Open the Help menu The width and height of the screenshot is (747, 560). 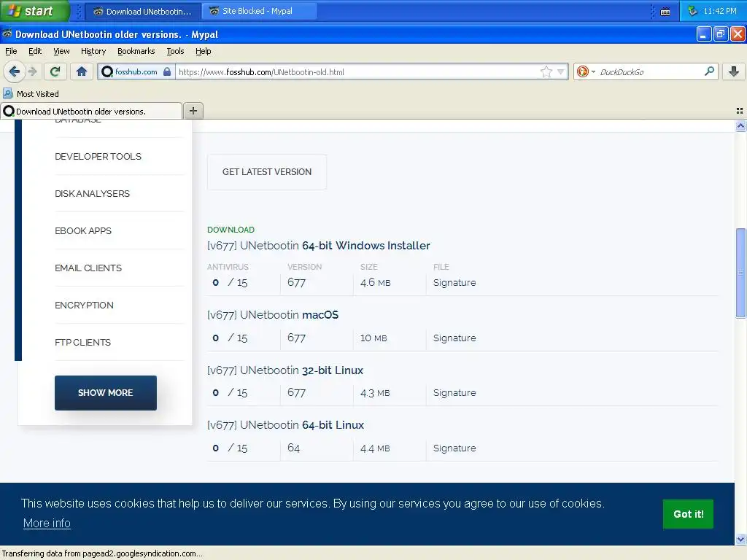pyautogui.click(x=203, y=51)
